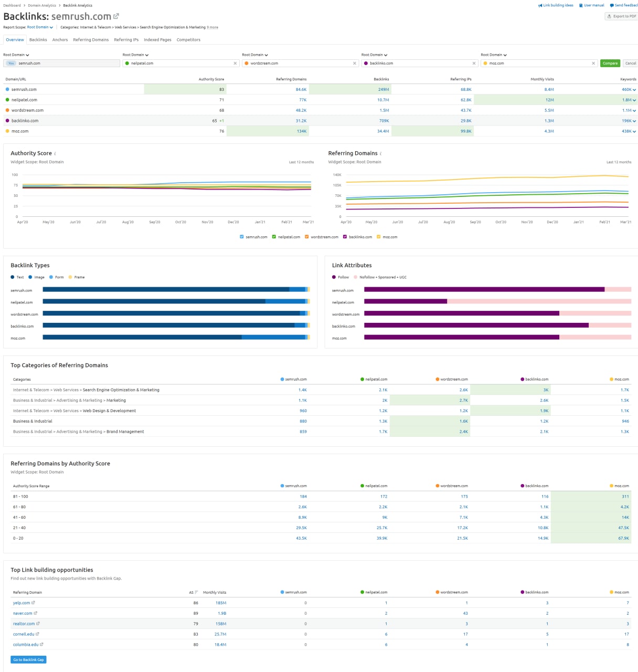Click moz.com Follow bar in Link Attributes
This screenshot has height=672, width=638.
pos(462,337)
